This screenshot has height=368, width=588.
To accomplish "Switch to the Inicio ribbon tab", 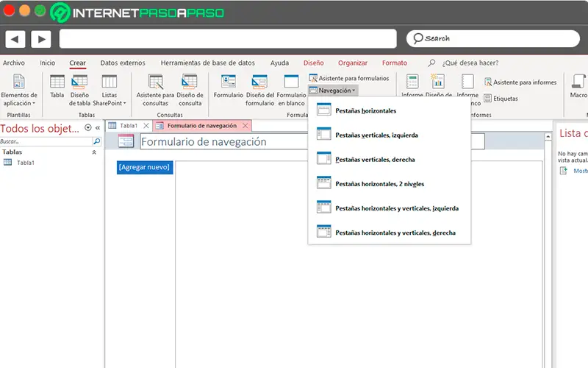I will [48, 63].
